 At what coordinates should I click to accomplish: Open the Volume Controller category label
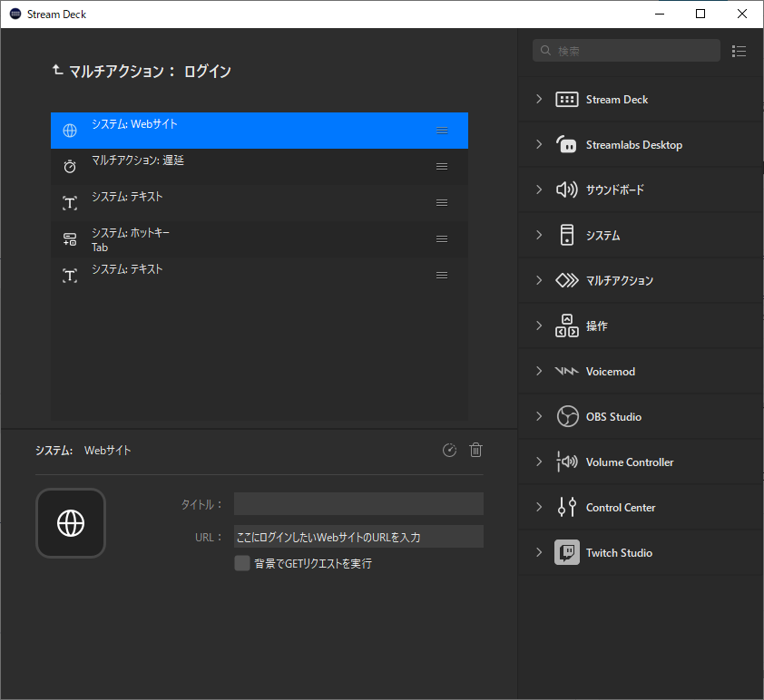630,462
